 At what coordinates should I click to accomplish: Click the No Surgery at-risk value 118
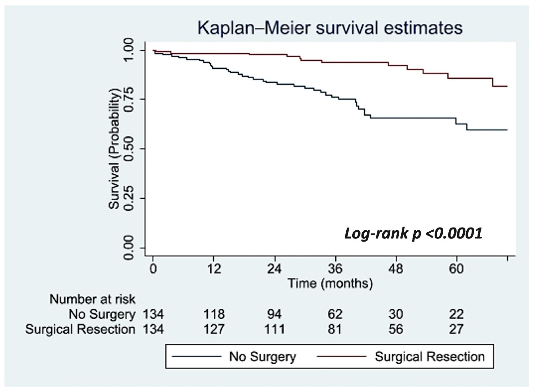214,314
